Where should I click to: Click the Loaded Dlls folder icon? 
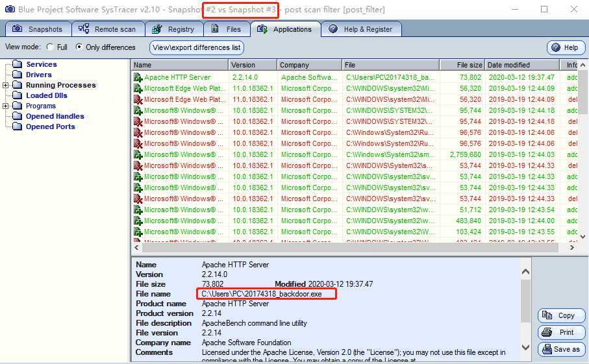18,95
